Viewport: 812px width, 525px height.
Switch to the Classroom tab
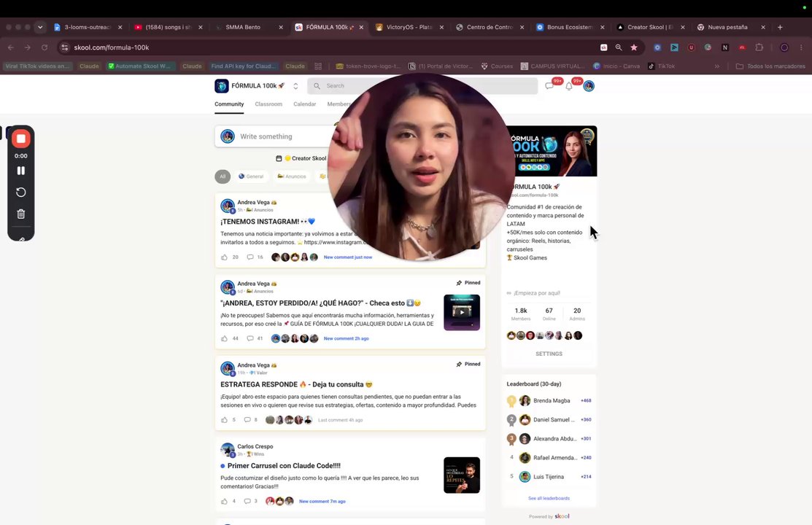point(268,104)
